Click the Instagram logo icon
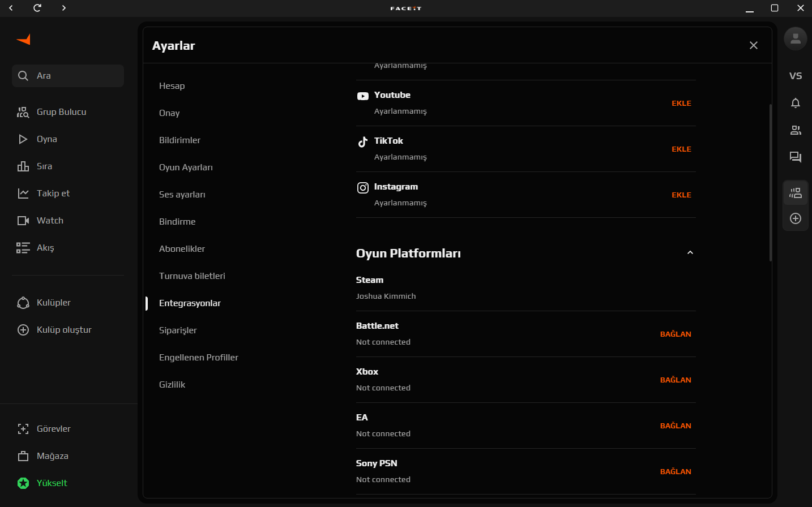Image resolution: width=812 pixels, height=507 pixels. (363, 188)
